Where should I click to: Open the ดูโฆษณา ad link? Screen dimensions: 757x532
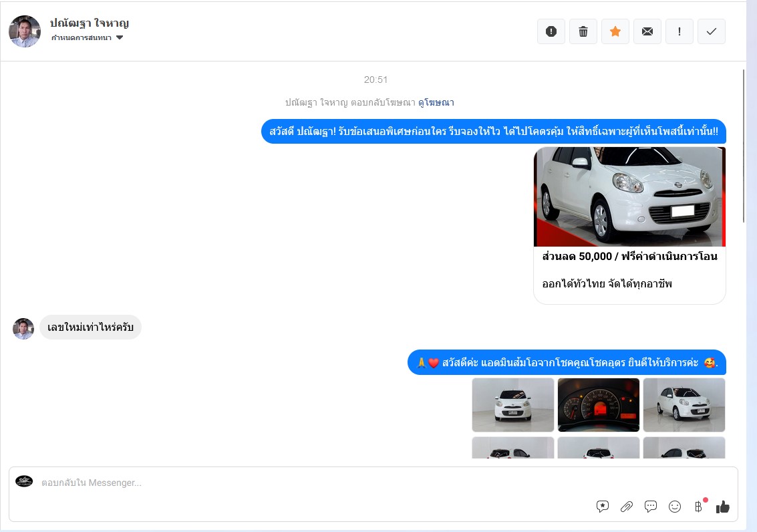[436, 102]
